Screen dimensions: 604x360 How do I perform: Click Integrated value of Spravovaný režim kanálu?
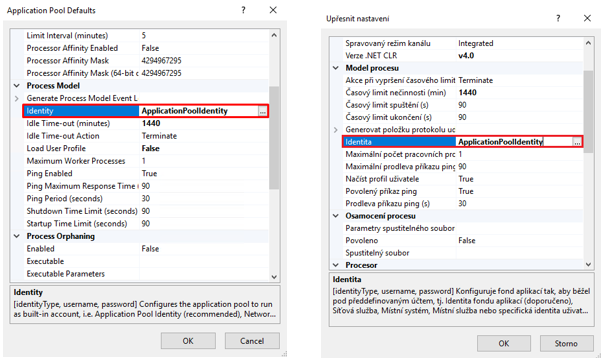pos(476,43)
